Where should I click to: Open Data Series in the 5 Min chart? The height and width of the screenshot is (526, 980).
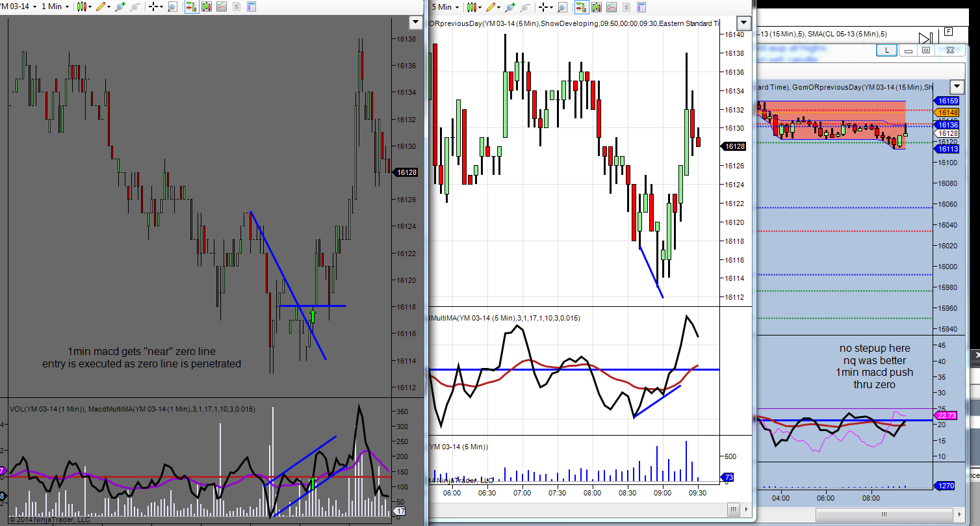(597, 7)
